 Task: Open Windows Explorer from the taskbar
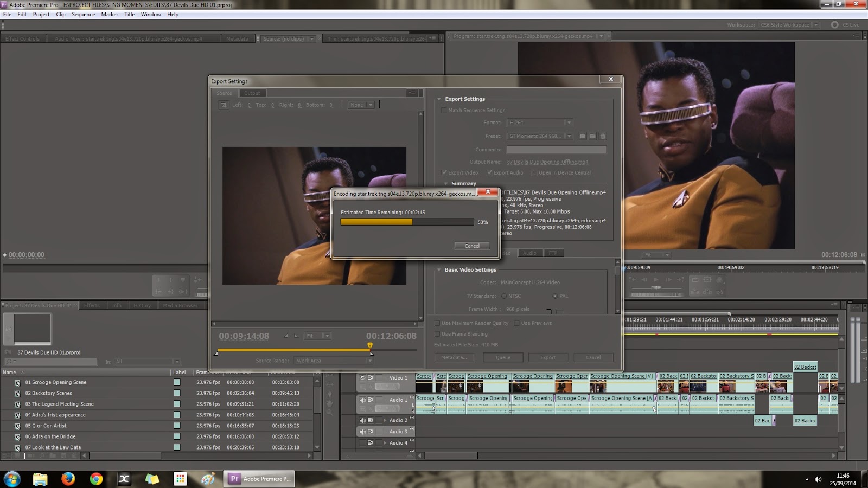click(x=40, y=479)
